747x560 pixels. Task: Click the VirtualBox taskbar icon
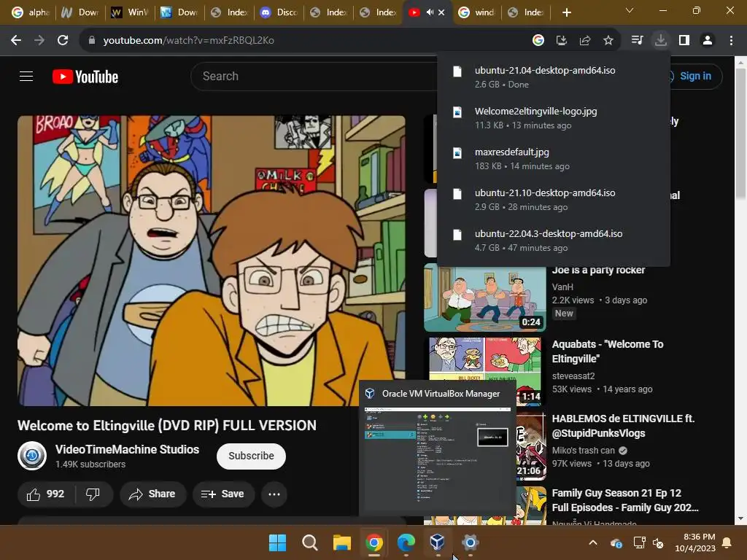coord(438,542)
